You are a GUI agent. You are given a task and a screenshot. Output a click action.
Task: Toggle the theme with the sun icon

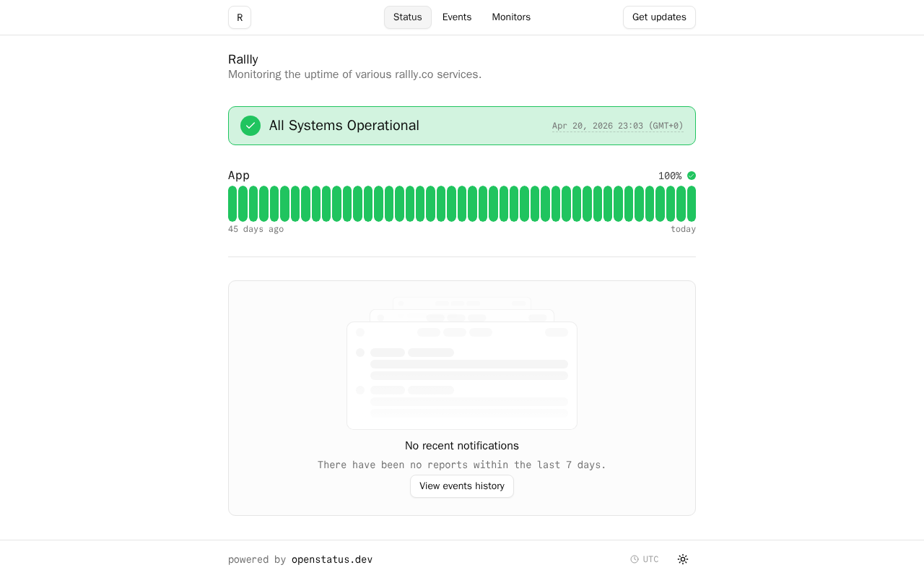click(x=683, y=559)
